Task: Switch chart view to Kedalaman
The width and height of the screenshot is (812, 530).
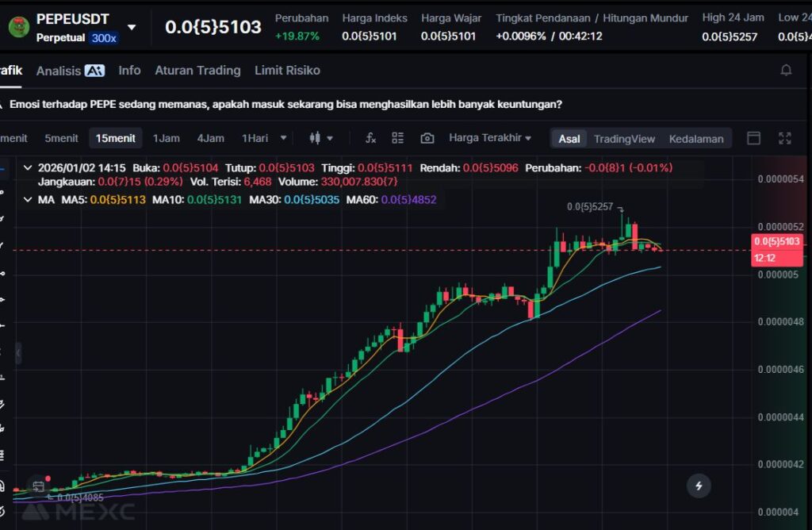Action: point(695,139)
